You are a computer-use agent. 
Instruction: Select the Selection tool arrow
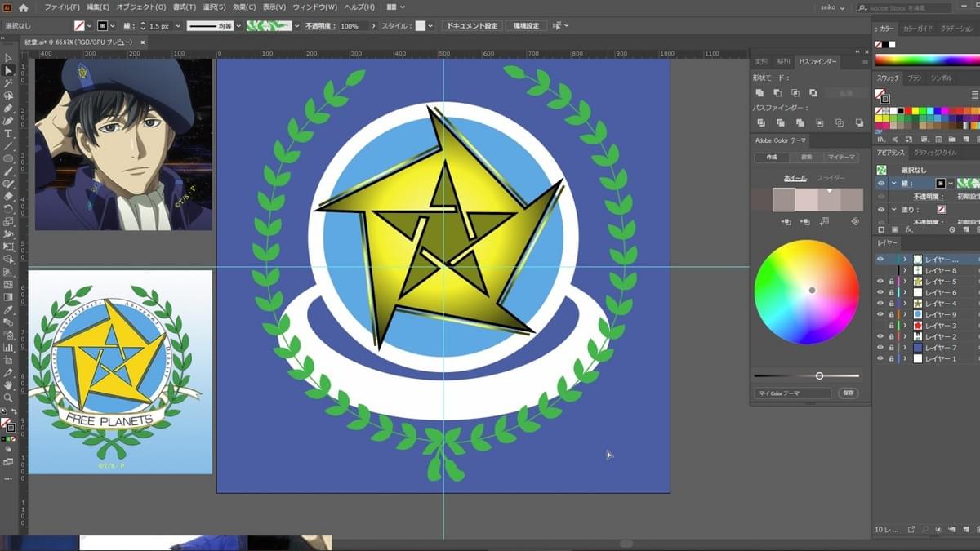(x=8, y=58)
